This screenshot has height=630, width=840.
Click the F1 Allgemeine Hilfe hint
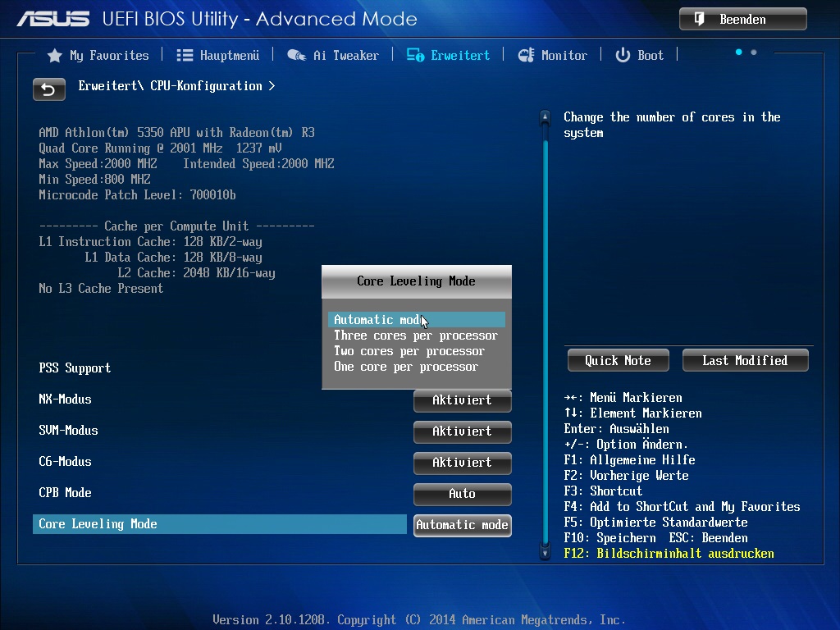[x=629, y=460]
